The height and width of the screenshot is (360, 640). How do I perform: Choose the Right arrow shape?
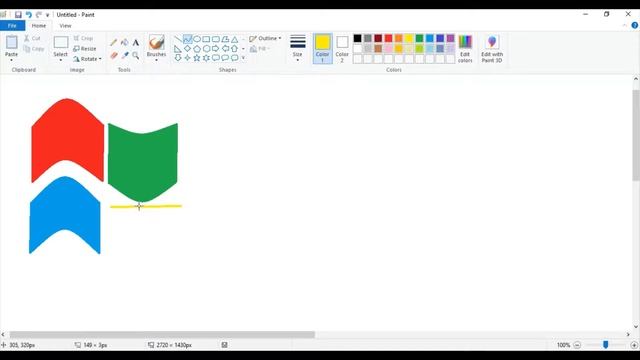coord(216,49)
